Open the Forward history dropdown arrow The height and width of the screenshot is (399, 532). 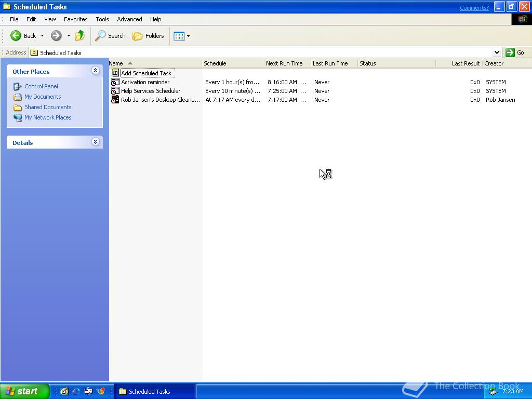coord(69,36)
